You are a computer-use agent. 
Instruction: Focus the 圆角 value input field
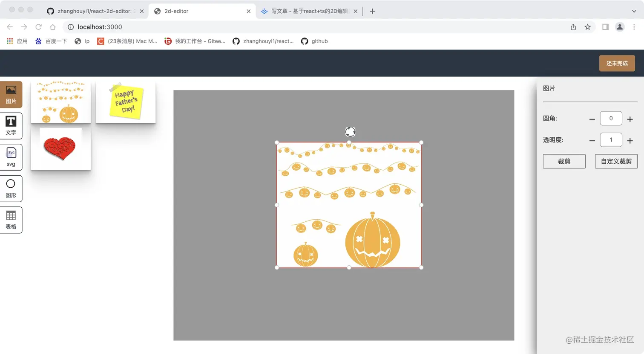click(611, 119)
